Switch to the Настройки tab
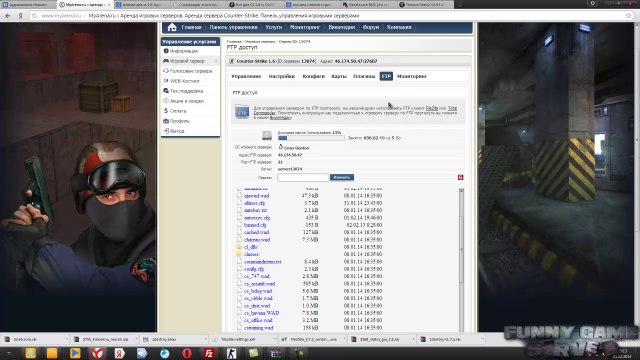Viewport: 640px width, 360px height. coord(282,76)
